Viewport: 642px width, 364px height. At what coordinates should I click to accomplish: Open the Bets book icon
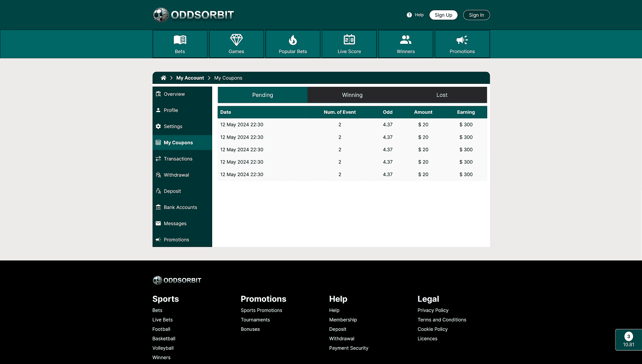click(x=180, y=40)
